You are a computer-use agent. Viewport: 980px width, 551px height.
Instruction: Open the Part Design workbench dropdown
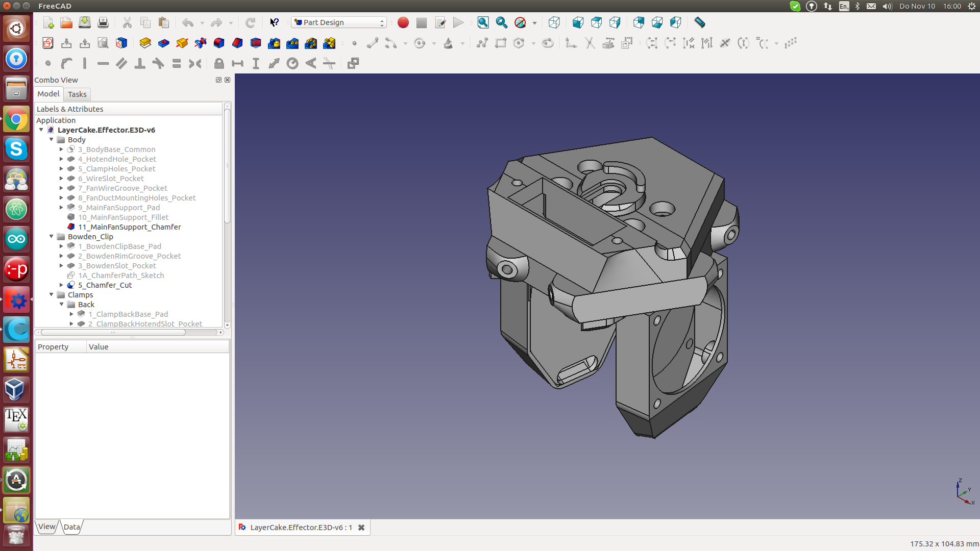click(x=339, y=22)
